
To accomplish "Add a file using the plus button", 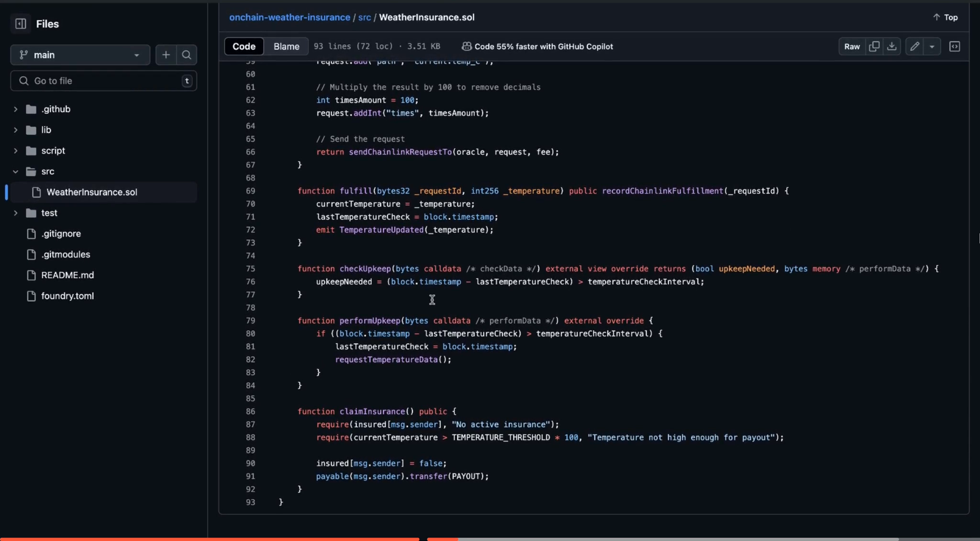I will point(166,55).
